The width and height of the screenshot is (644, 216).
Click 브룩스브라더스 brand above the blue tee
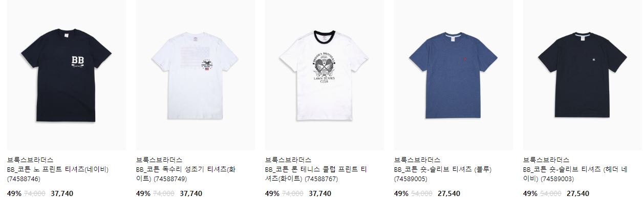click(417, 160)
